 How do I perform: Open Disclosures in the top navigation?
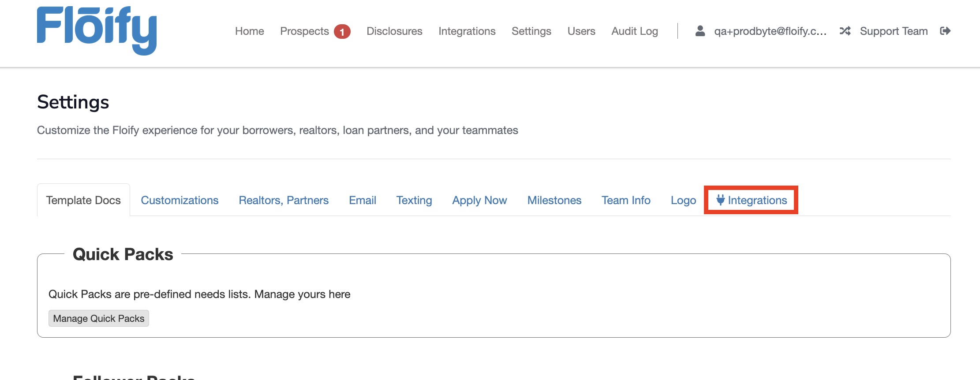(394, 31)
